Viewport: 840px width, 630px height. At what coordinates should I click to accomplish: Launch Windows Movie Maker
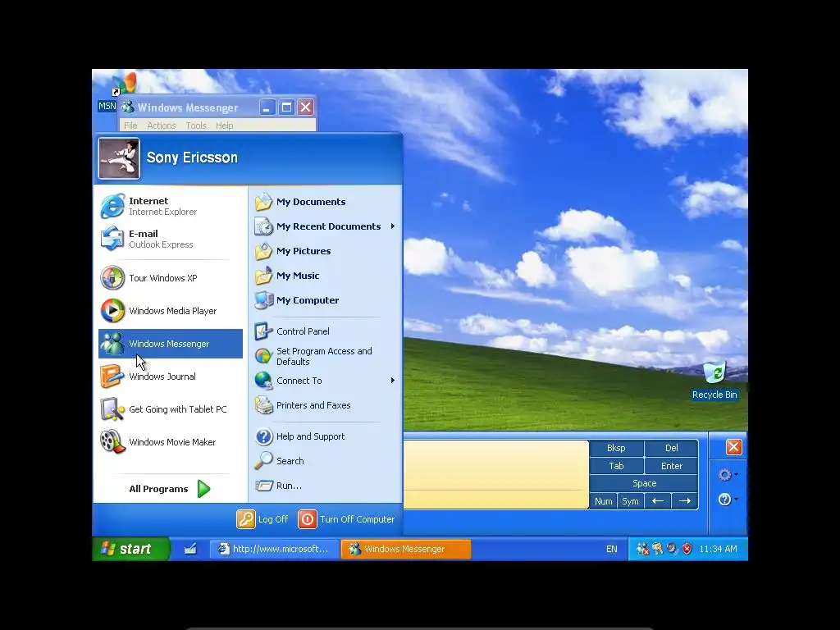click(171, 442)
